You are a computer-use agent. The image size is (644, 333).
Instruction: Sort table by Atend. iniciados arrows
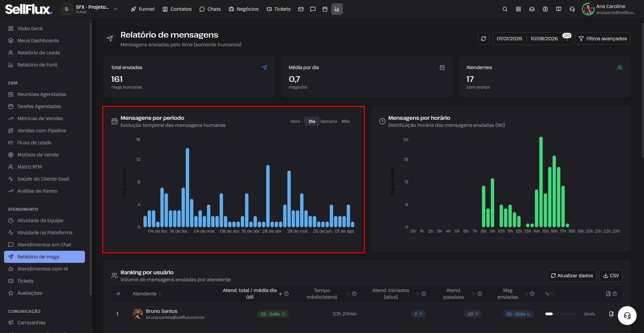(418, 294)
